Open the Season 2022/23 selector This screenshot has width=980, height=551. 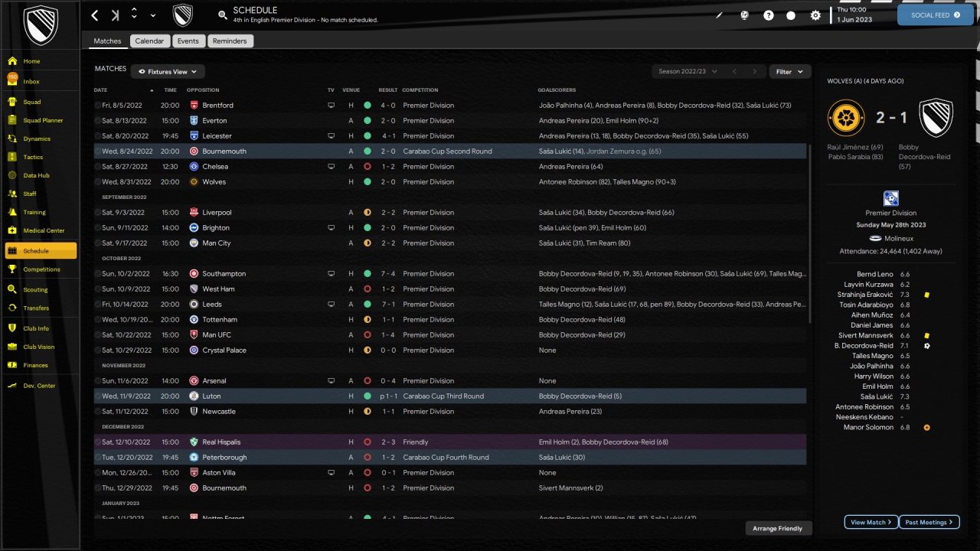[688, 72]
